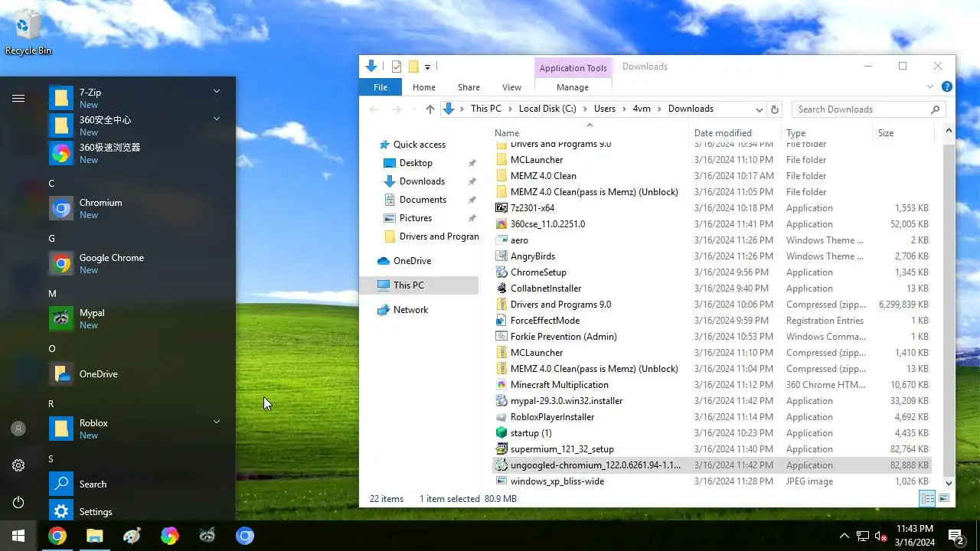Switch to Large icons view in status bar
This screenshot has width=980, height=551.
[944, 498]
